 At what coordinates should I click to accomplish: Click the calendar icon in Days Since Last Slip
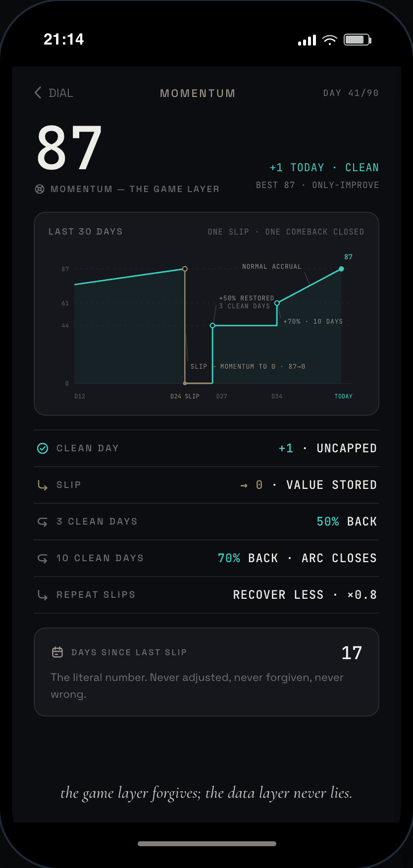[x=57, y=652]
